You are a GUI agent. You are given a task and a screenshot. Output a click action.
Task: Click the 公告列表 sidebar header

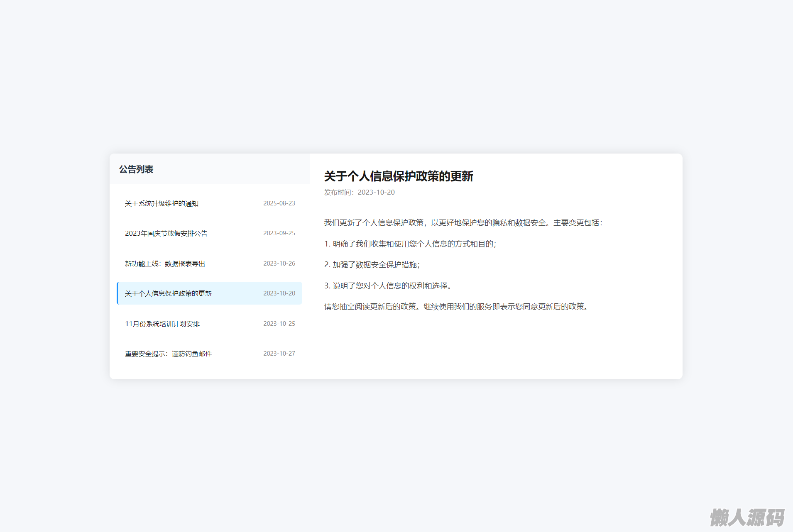point(136,169)
